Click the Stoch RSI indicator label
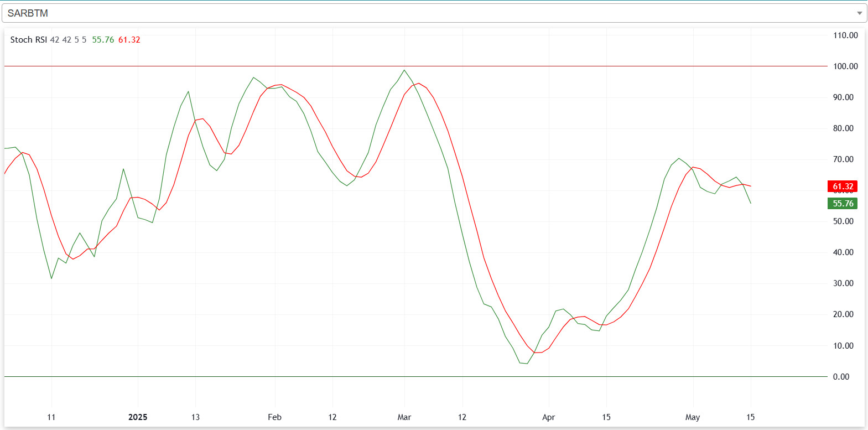The width and height of the screenshot is (868, 430). coord(29,40)
